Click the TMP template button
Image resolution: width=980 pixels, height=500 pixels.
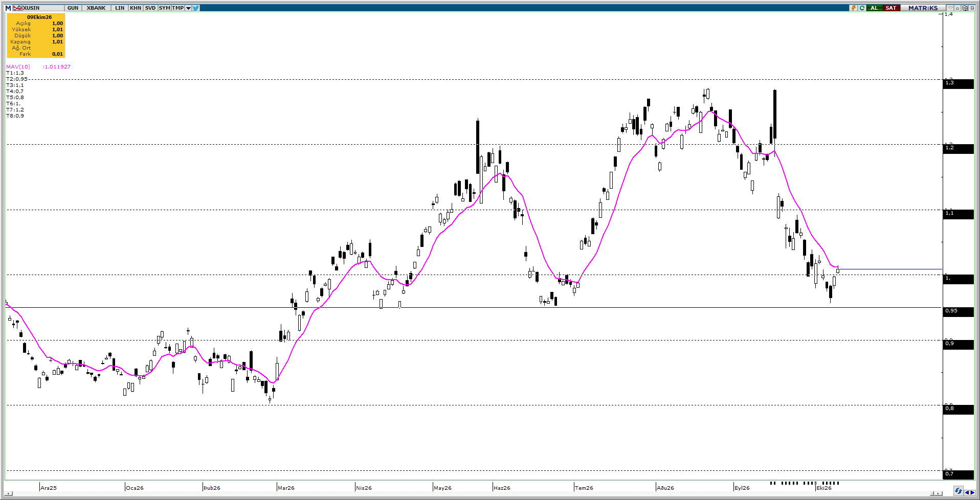[178, 8]
